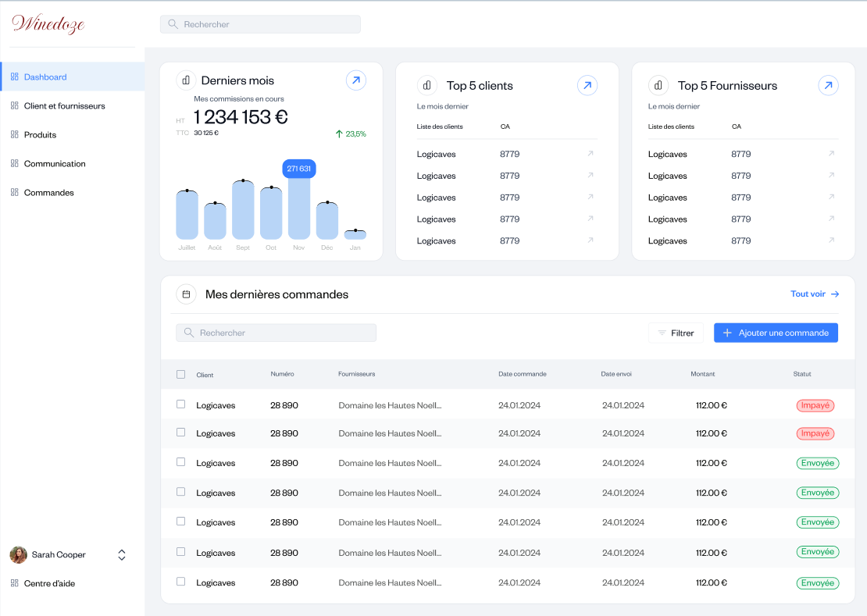
Task: Click the Winedoze logo
Action: [48, 24]
